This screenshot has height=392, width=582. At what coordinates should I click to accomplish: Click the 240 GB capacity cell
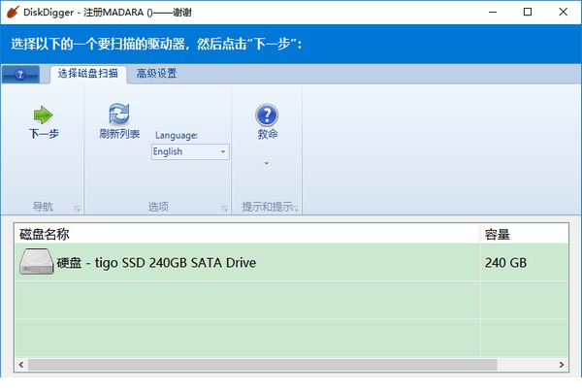(x=524, y=262)
